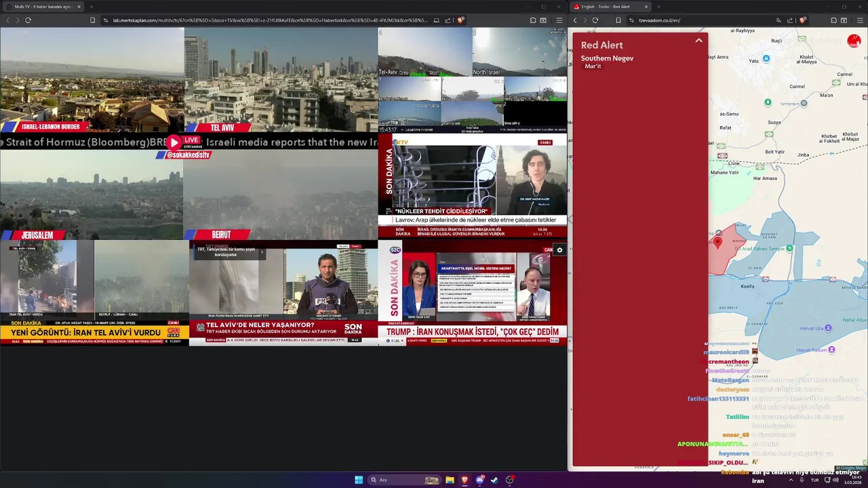This screenshot has width=868, height=488.
Task: Open the TRT Haber Tel Aviv broadcast
Action: point(283,293)
